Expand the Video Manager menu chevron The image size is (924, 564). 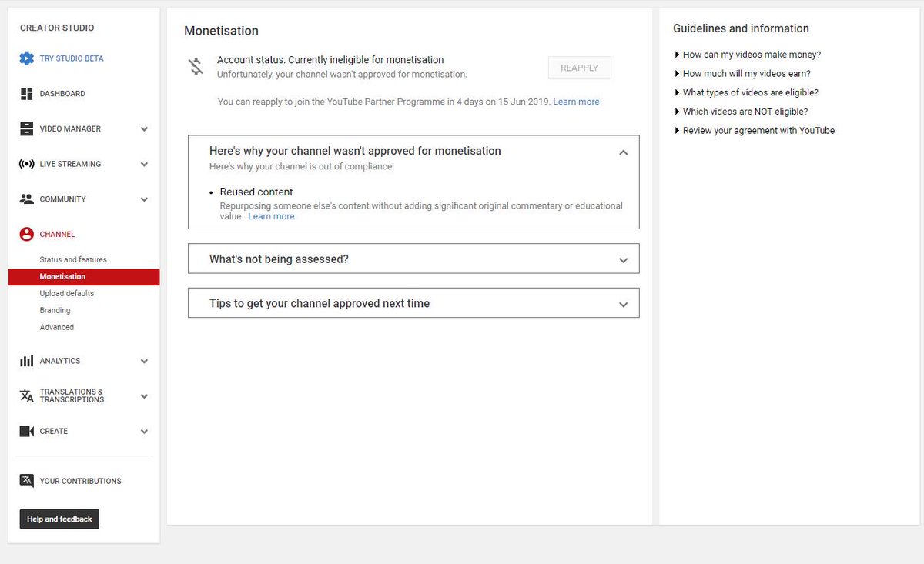pos(144,129)
